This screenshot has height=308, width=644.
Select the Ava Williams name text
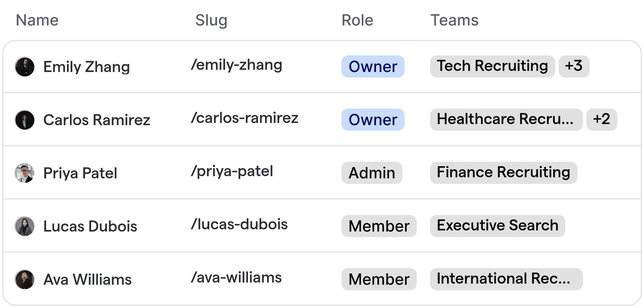(x=88, y=279)
